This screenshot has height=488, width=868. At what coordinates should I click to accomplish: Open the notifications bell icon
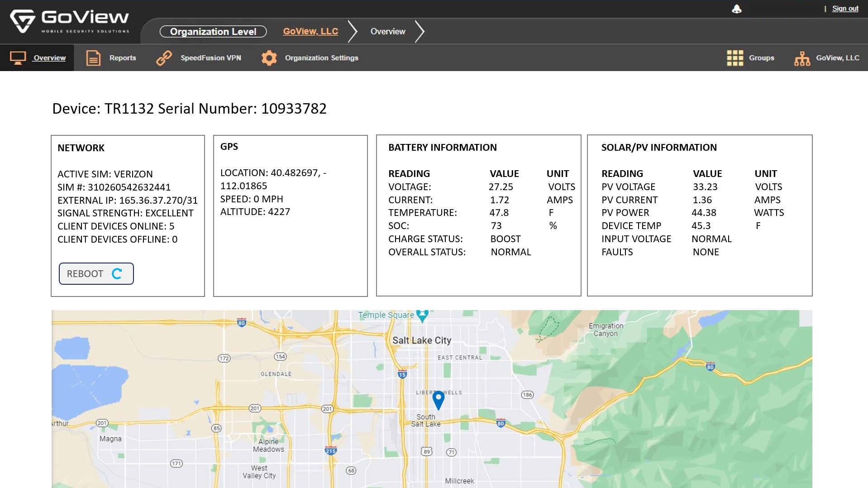(737, 9)
